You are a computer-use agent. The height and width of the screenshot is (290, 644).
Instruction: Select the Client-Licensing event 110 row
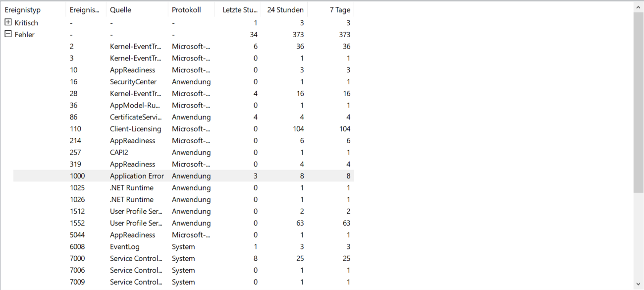135,129
